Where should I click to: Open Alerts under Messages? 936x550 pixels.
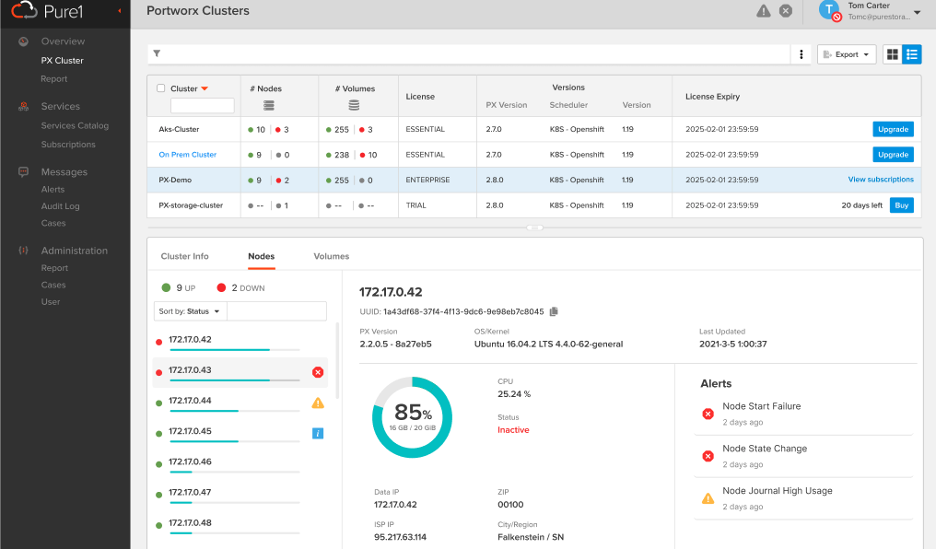click(x=53, y=189)
